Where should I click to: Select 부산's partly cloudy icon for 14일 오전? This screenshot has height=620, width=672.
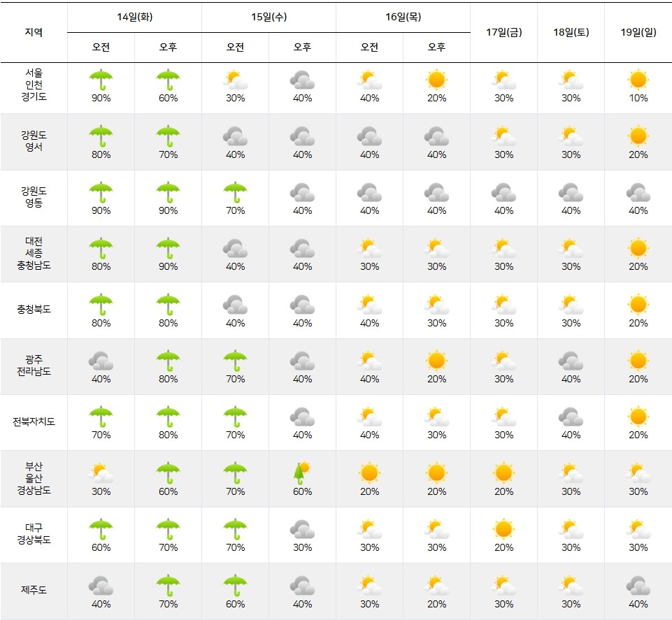click(101, 473)
